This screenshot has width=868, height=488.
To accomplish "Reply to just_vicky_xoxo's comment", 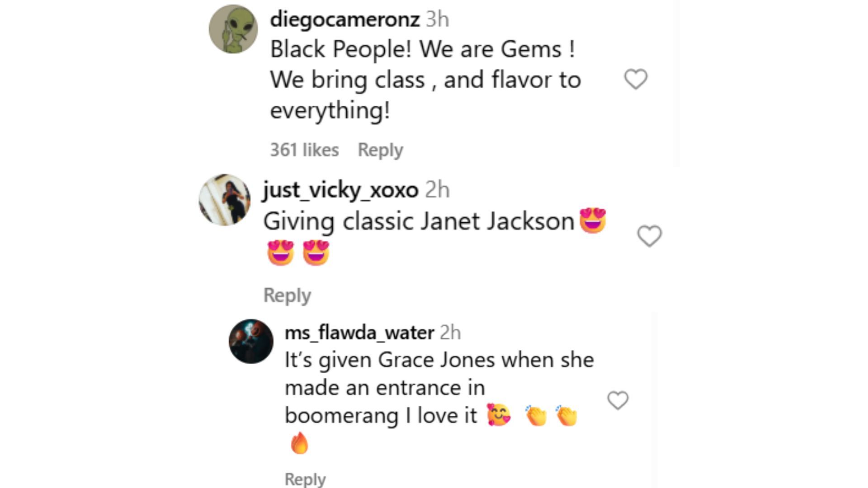I will pyautogui.click(x=287, y=296).
